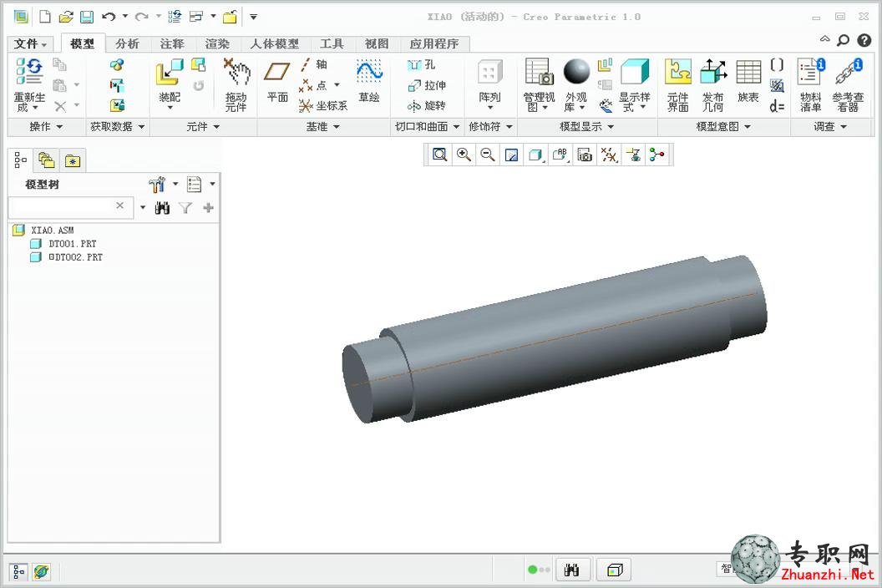882x588 pixels.
Task: Select the Revolve (旋转) tool
Action: [427, 105]
